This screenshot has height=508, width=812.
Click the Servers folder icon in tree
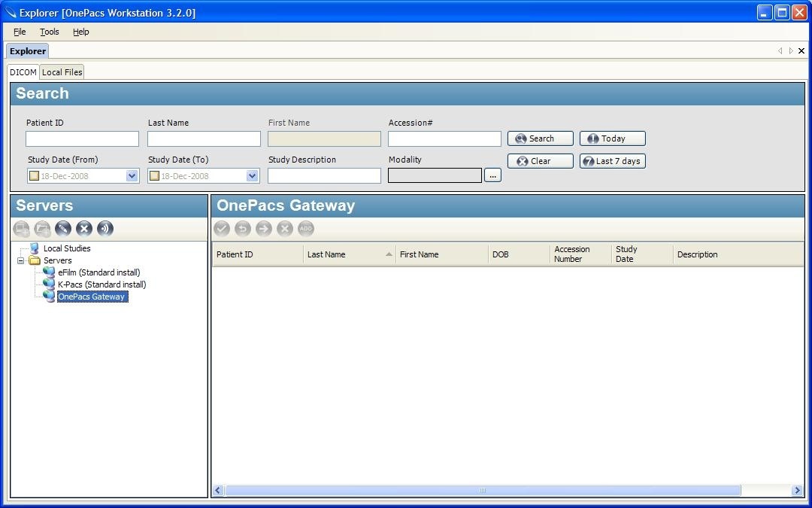pos(35,260)
